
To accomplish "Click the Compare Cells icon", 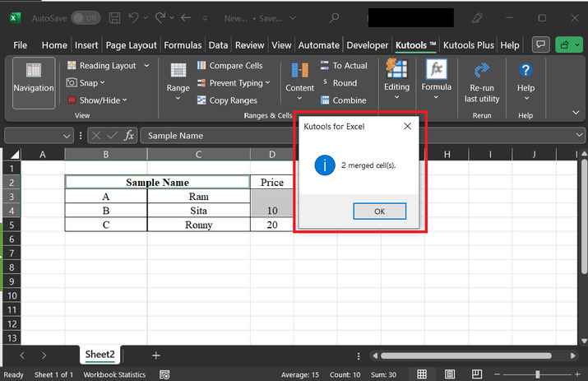I will point(202,66).
